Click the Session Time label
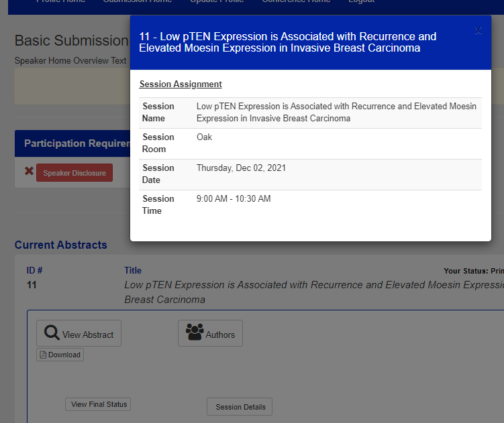The image size is (504, 423). pyautogui.click(x=158, y=205)
